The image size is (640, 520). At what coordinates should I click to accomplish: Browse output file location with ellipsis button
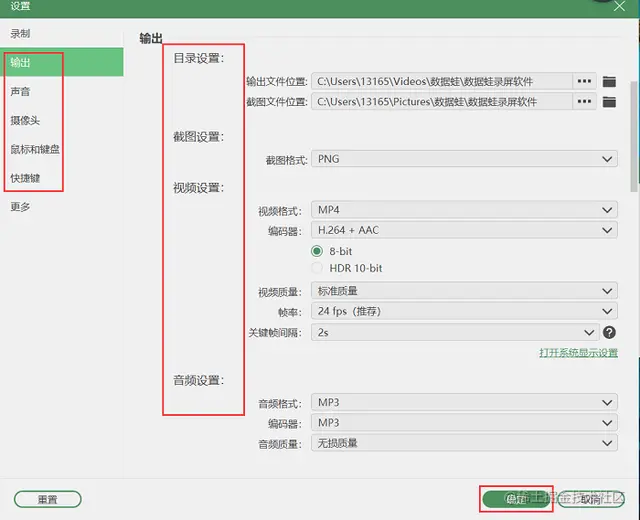pyautogui.click(x=584, y=81)
